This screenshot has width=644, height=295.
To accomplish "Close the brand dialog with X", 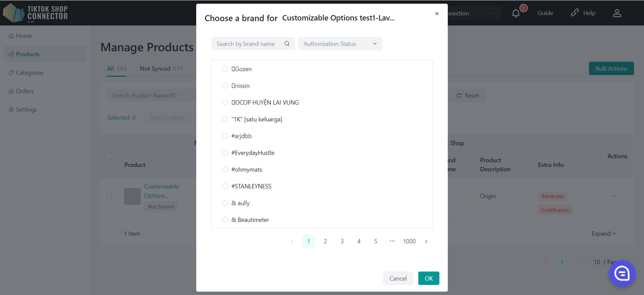I will click(437, 14).
